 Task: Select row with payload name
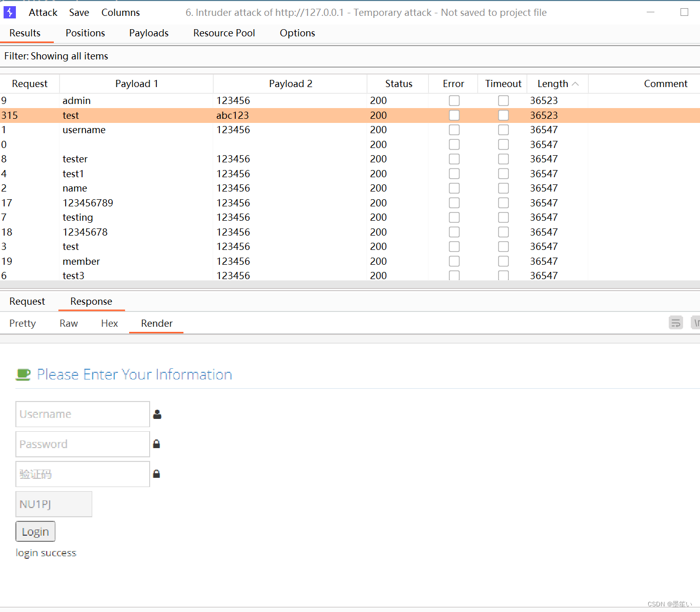tap(350, 188)
